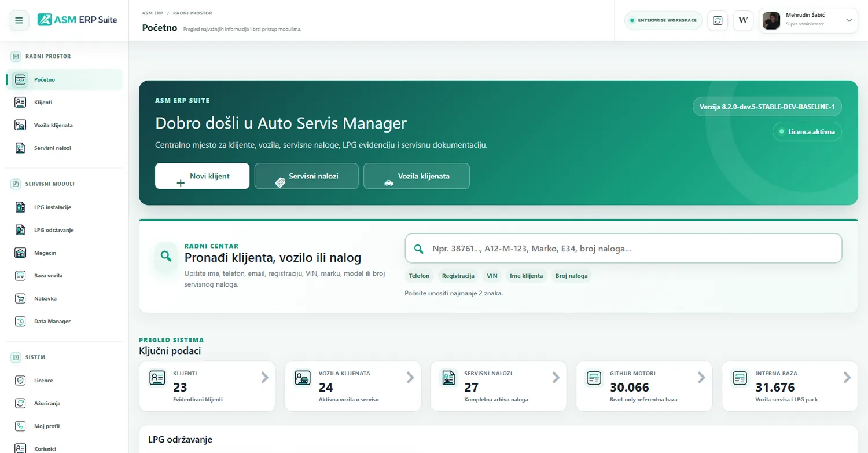The height and width of the screenshot is (453, 868).
Task: Click the Ažuriranja update icon
Action: 20,403
